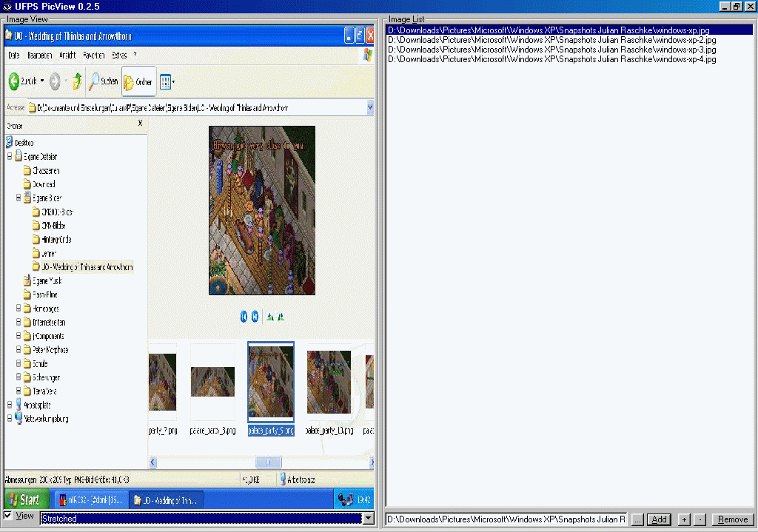Click the previous image blue arrow under preview
This screenshot has height=532, width=758.
(x=244, y=317)
